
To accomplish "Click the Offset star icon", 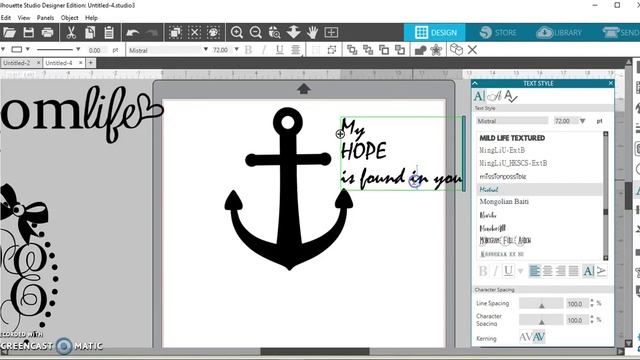I will [436, 50].
